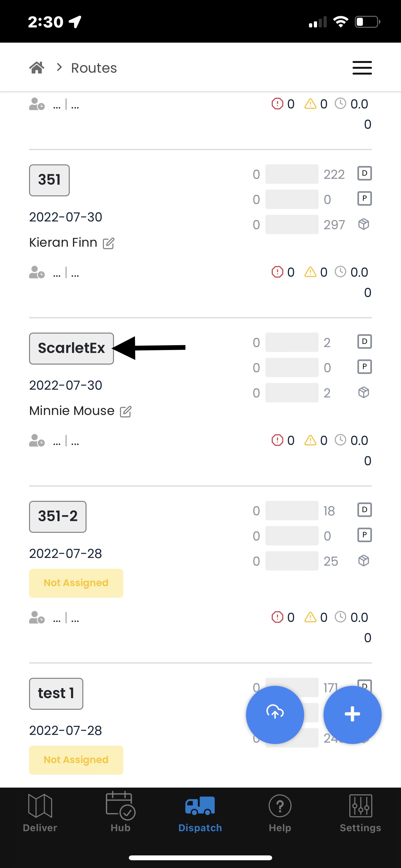Add a new route with plus button

353,715
